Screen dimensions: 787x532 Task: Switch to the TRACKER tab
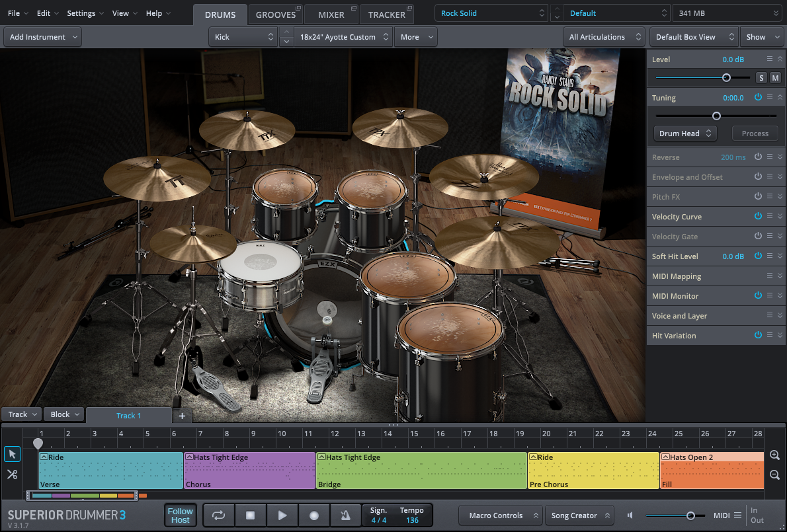click(x=386, y=15)
